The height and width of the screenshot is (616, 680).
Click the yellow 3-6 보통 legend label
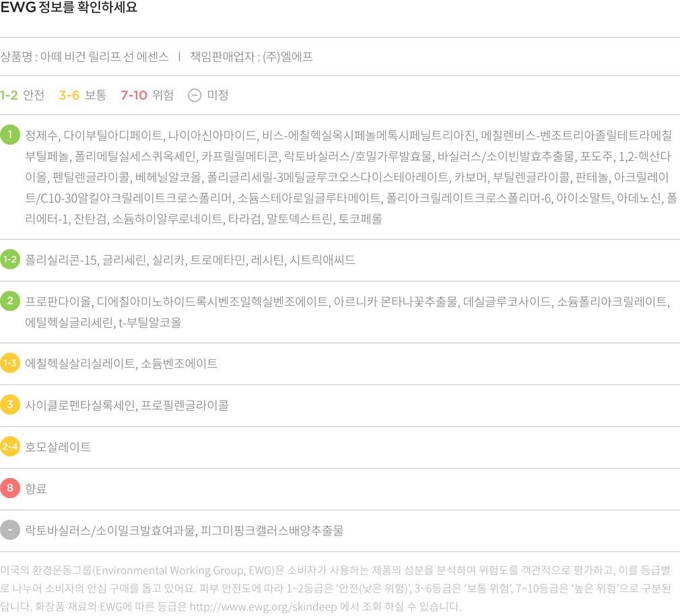82,95
